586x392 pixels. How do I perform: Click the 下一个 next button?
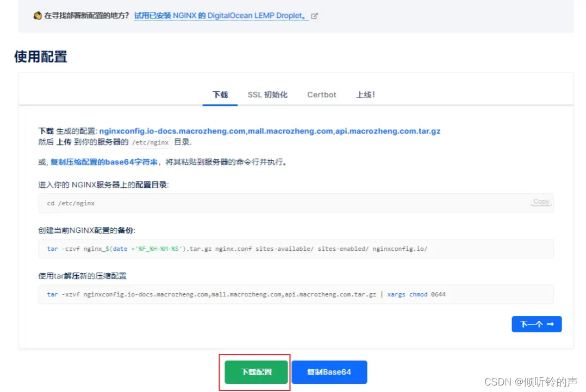[537, 324]
